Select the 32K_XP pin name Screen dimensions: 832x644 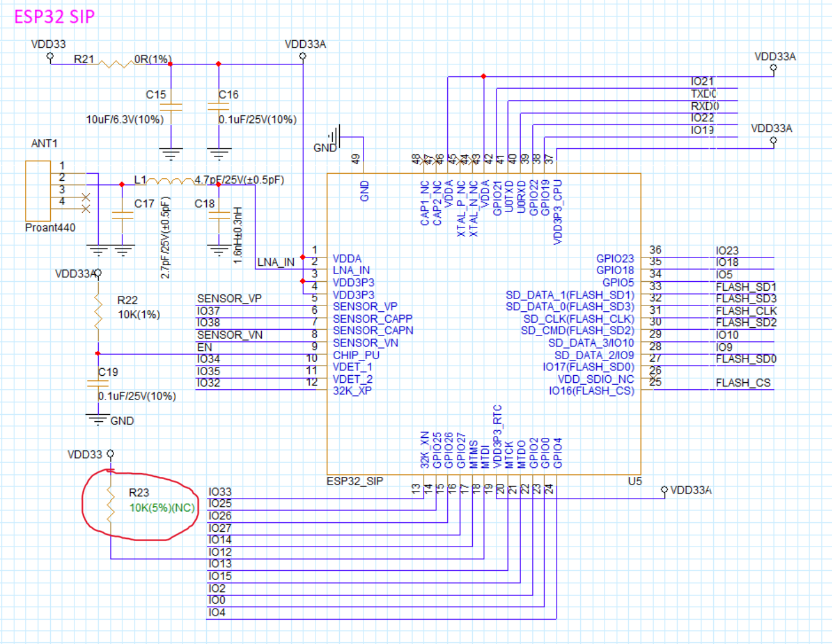tap(352, 391)
